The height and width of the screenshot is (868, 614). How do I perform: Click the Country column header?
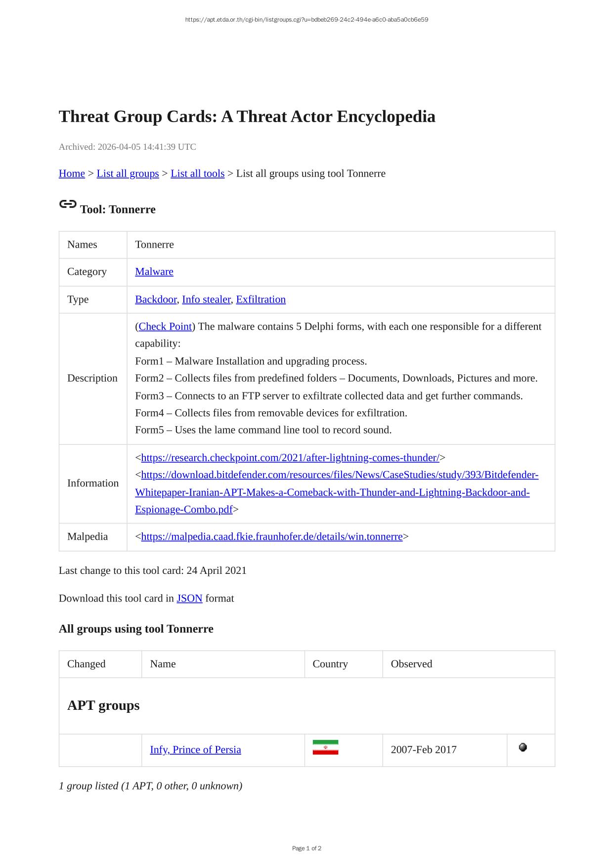[330, 664]
